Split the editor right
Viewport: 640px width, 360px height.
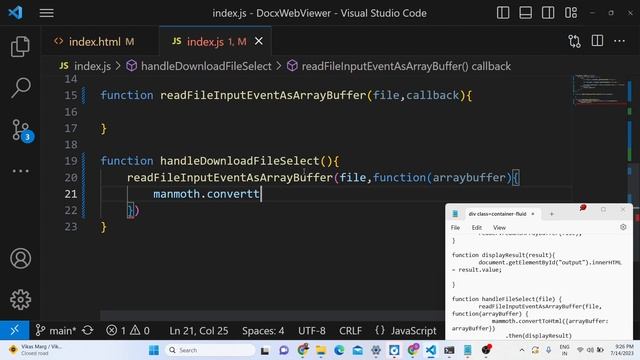597,41
